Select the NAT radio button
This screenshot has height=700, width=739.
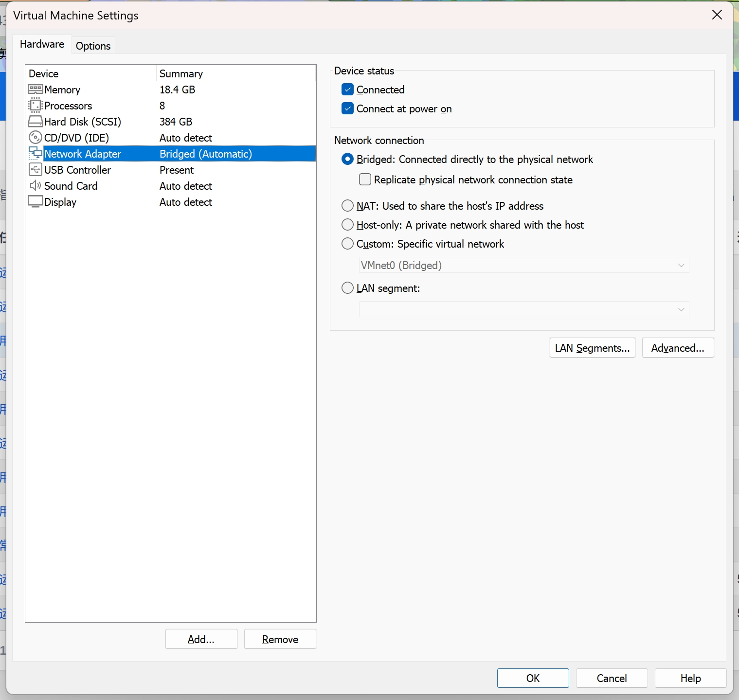pos(347,206)
